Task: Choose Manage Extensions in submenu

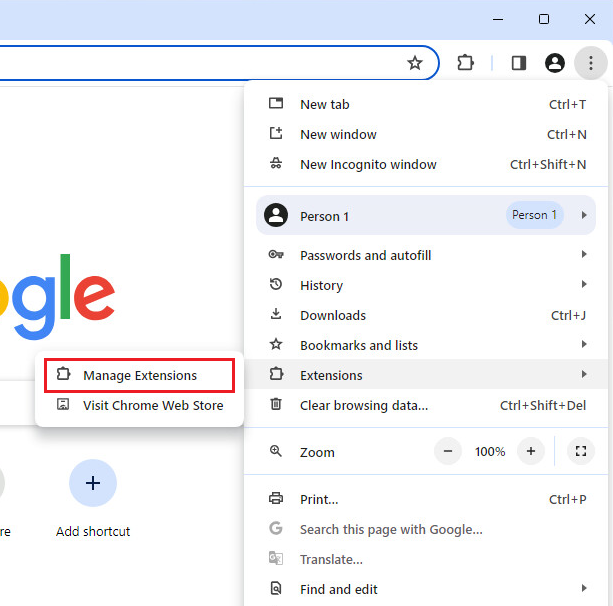Action: pyautogui.click(x=139, y=375)
